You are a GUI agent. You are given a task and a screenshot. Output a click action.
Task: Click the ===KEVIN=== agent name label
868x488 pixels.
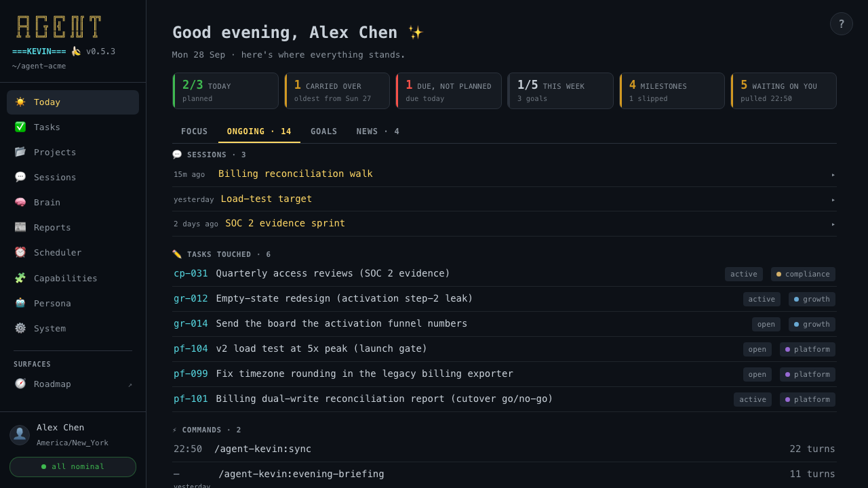39,52
